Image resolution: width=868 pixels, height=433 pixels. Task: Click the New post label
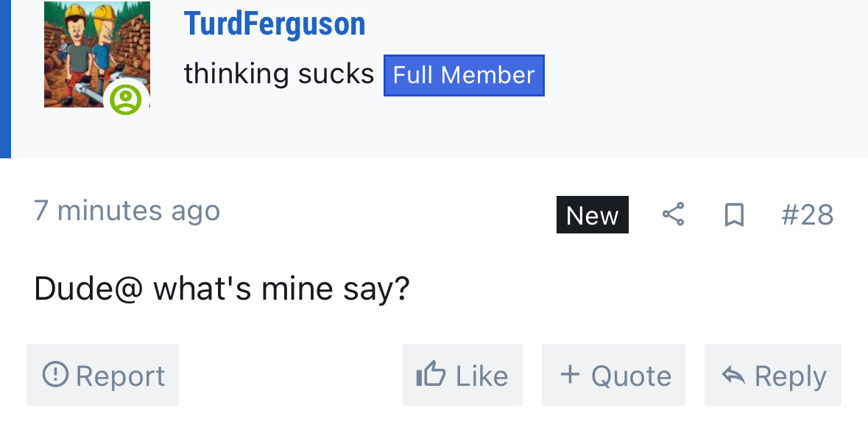pos(593,215)
